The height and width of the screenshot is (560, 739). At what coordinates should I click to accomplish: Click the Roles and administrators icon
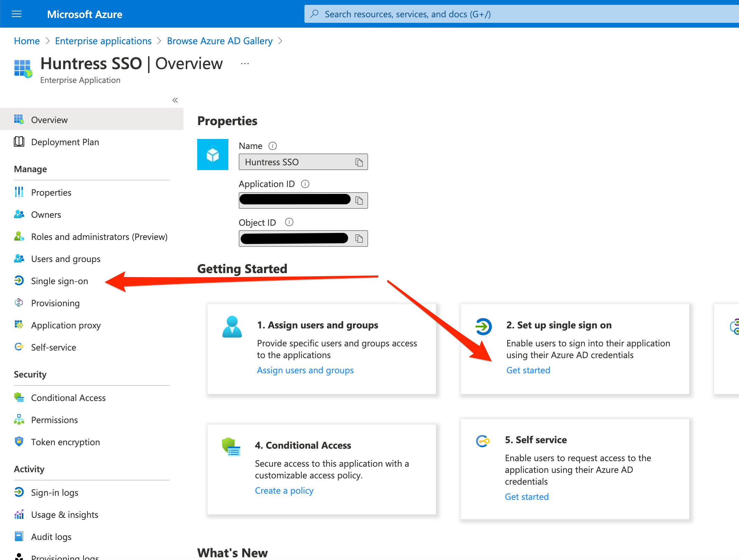click(19, 236)
